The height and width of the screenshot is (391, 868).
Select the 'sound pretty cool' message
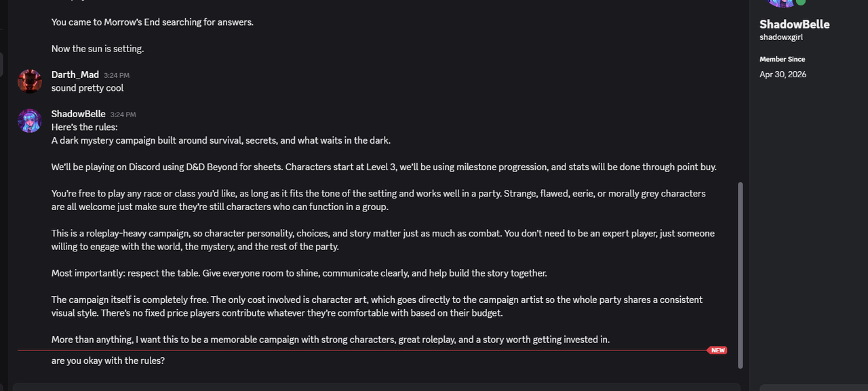click(87, 88)
